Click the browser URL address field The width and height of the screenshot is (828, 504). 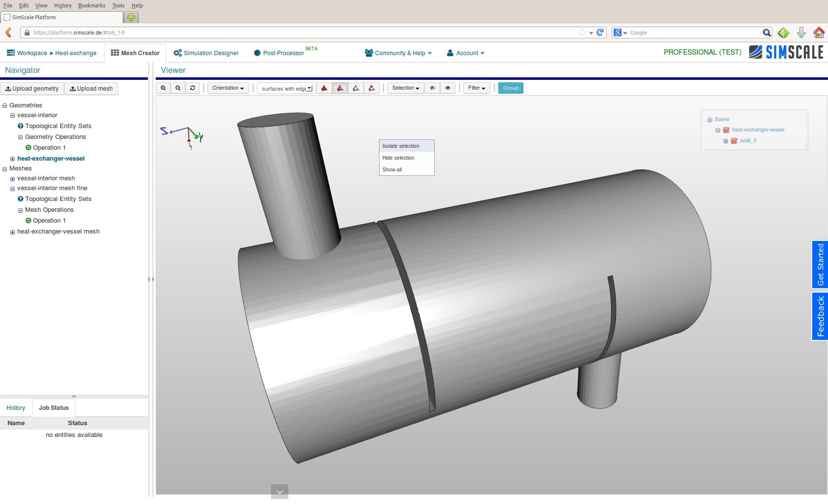tap(296, 33)
